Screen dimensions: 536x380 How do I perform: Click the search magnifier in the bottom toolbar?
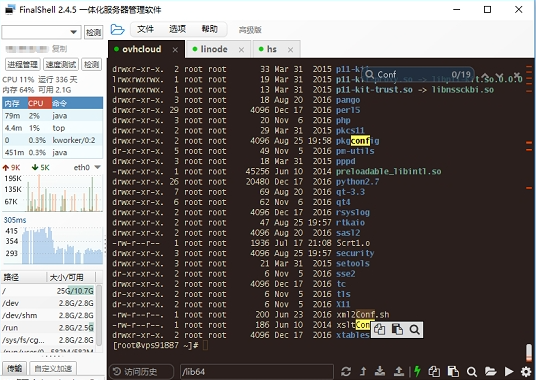pos(472,371)
